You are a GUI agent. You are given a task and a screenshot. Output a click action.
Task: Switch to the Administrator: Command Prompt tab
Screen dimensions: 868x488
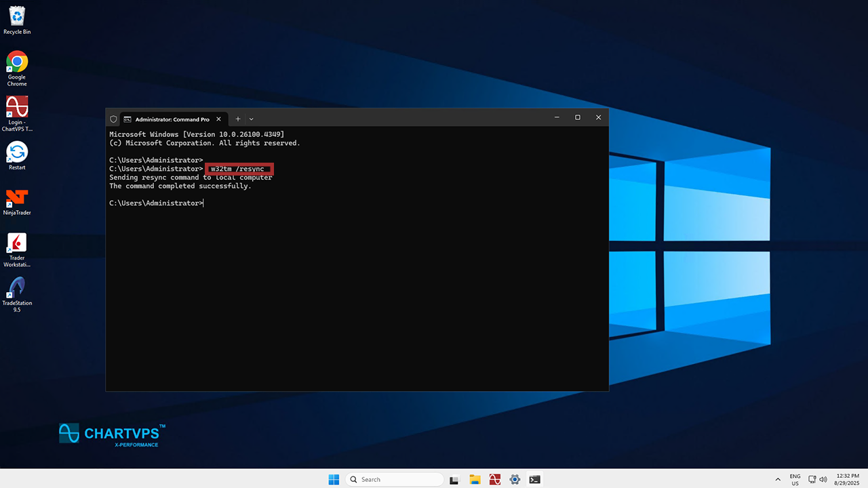point(171,119)
